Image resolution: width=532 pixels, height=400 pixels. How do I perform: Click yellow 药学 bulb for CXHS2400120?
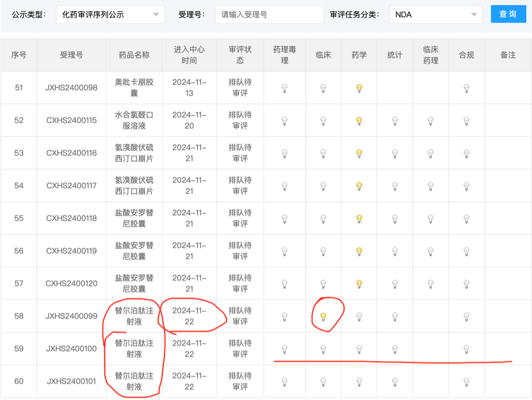[359, 284]
